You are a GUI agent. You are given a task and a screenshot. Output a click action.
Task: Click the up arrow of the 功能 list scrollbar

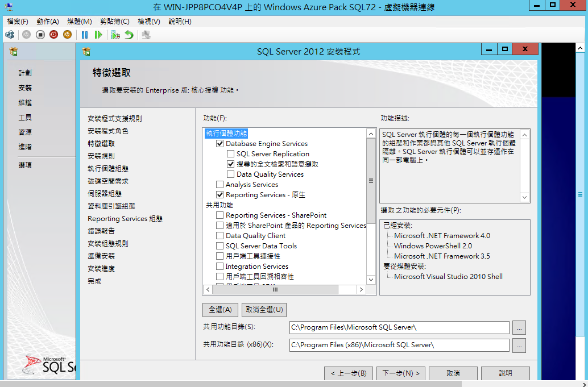(x=371, y=134)
